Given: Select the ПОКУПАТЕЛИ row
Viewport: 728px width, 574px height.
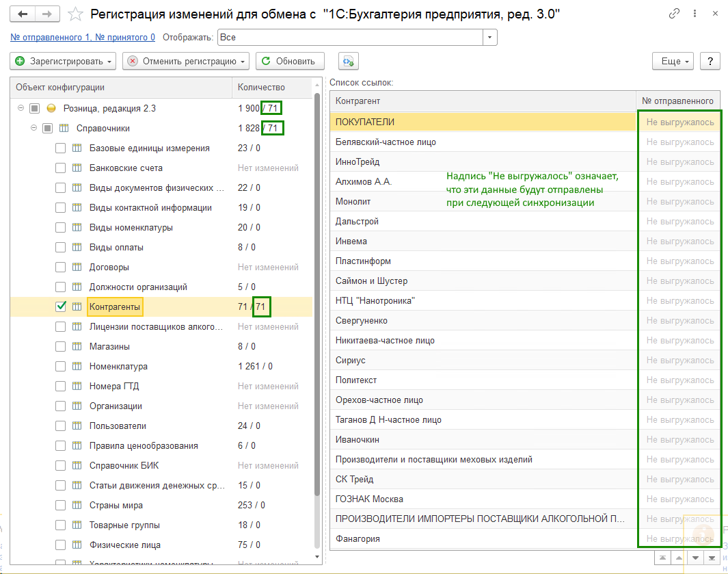Looking at the screenshot, I should click(525, 122).
